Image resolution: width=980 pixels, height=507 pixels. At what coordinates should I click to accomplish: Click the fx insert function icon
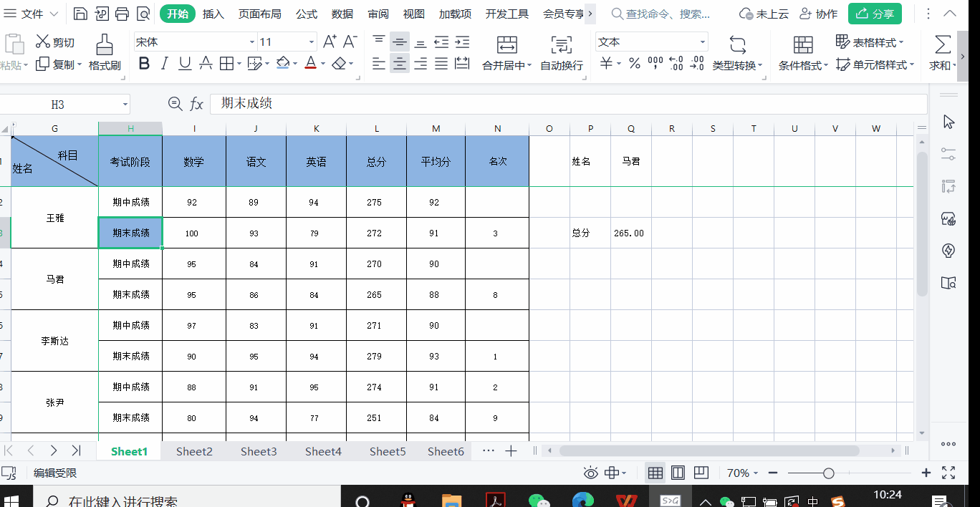pos(196,105)
